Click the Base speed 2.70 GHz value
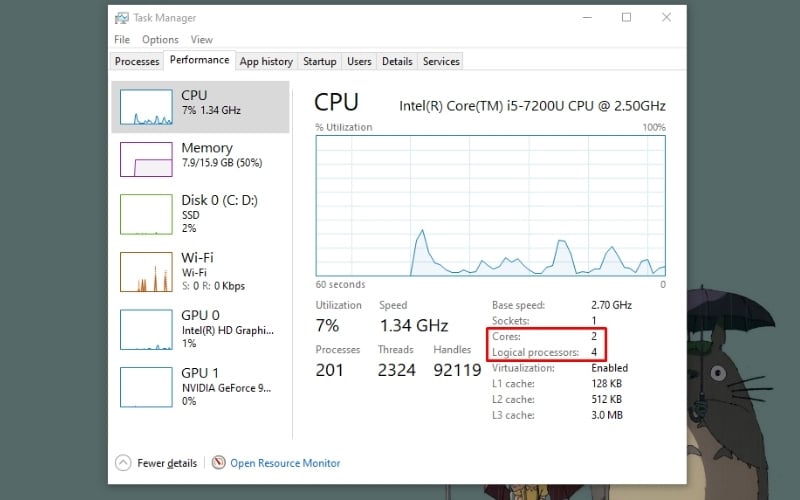This screenshot has width=800, height=500. (x=611, y=305)
